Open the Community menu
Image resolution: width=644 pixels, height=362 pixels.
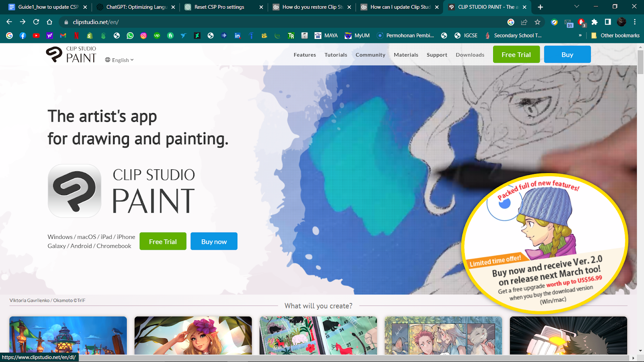point(370,55)
